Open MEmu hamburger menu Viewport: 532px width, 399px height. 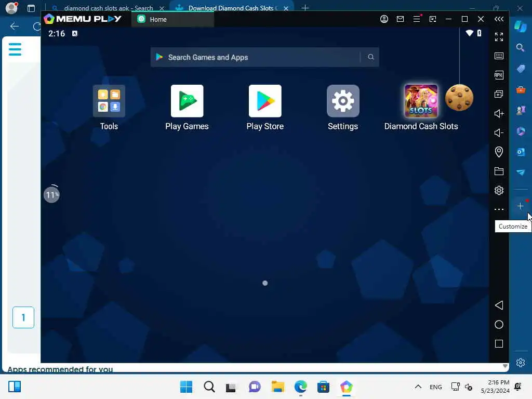point(417,19)
